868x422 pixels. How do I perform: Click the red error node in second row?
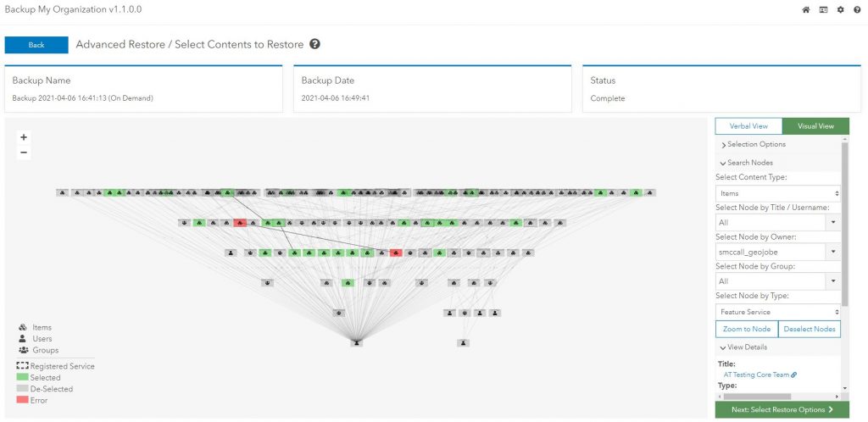tap(240, 223)
